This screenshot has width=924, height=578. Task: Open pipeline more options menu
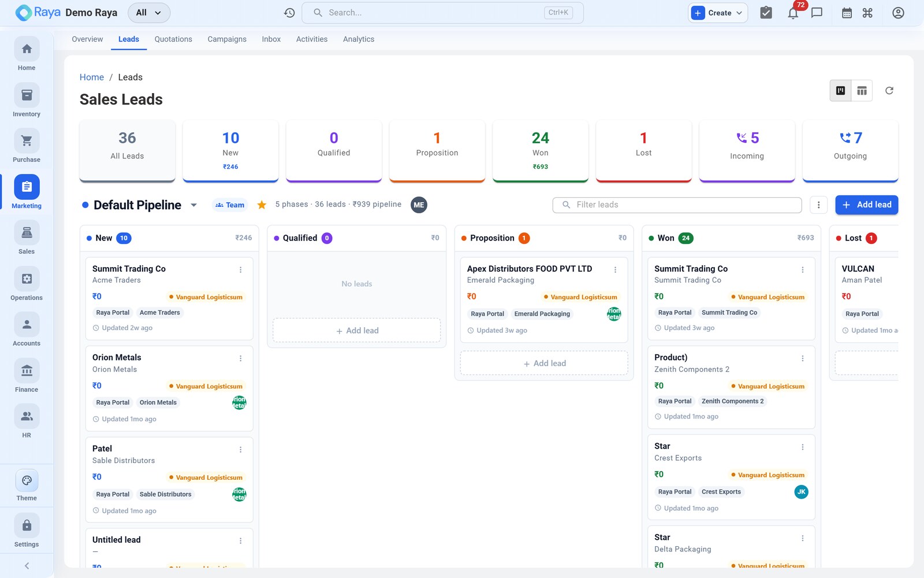point(818,205)
